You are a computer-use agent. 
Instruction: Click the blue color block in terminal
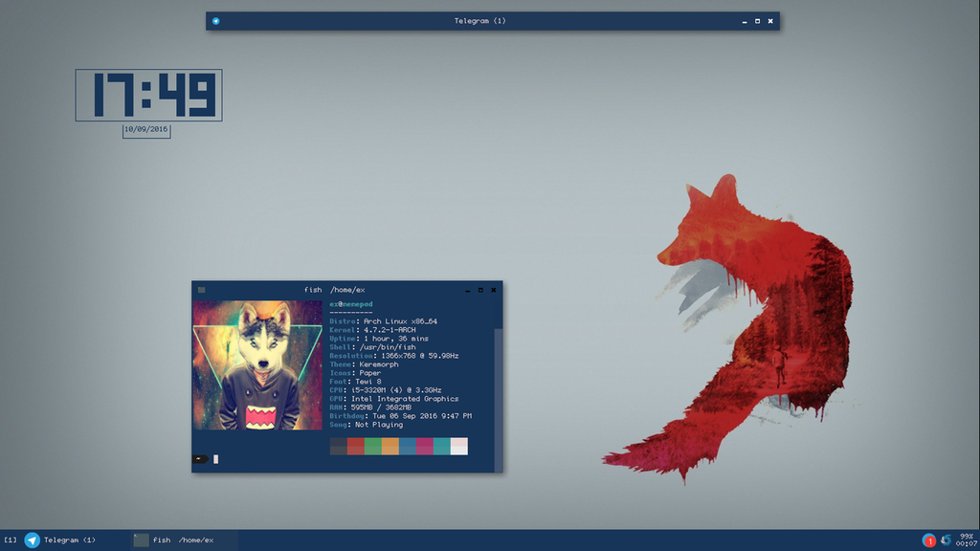(408, 446)
